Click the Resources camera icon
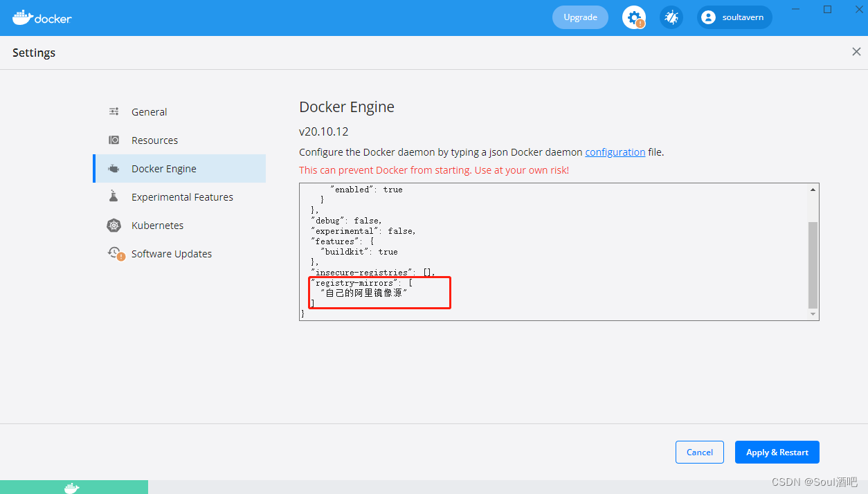Screen dimensions: 868x494 pos(114,140)
